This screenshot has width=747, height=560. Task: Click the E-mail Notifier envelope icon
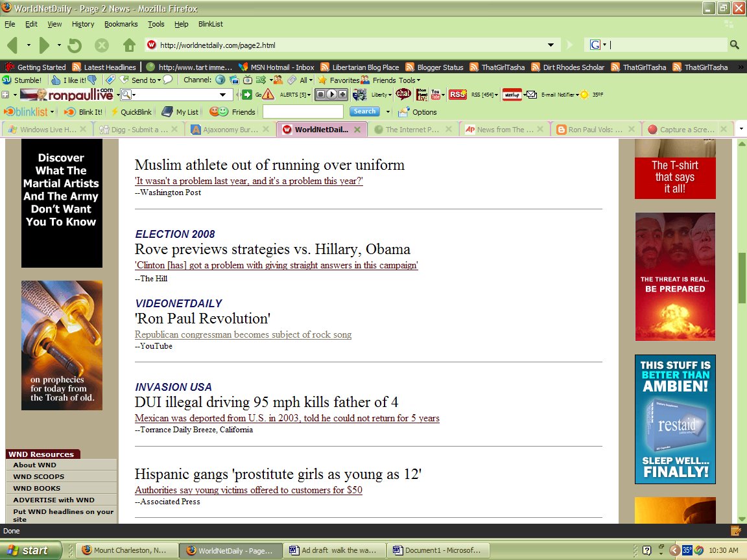(x=530, y=94)
